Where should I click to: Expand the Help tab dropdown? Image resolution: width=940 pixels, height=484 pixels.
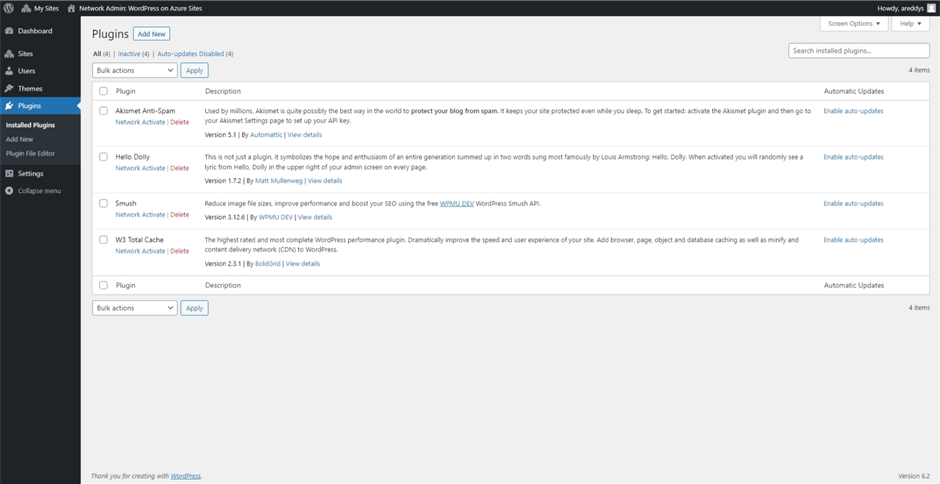point(909,23)
